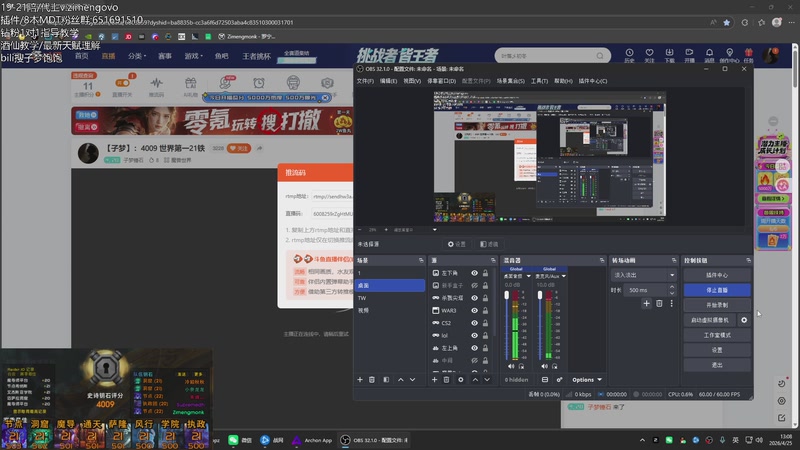Open desktop audio channel dropdown arrow
This screenshot has height=450, width=800.
(x=529, y=276)
